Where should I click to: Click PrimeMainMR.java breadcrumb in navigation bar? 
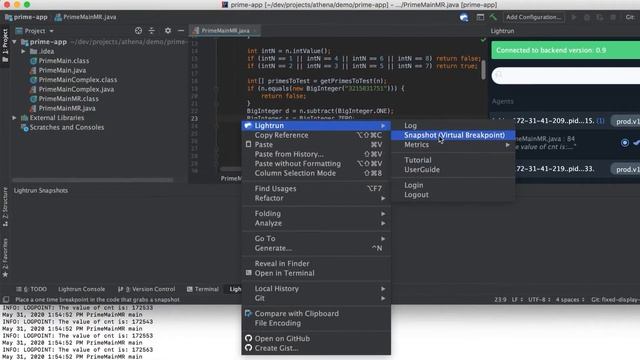tap(85, 17)
